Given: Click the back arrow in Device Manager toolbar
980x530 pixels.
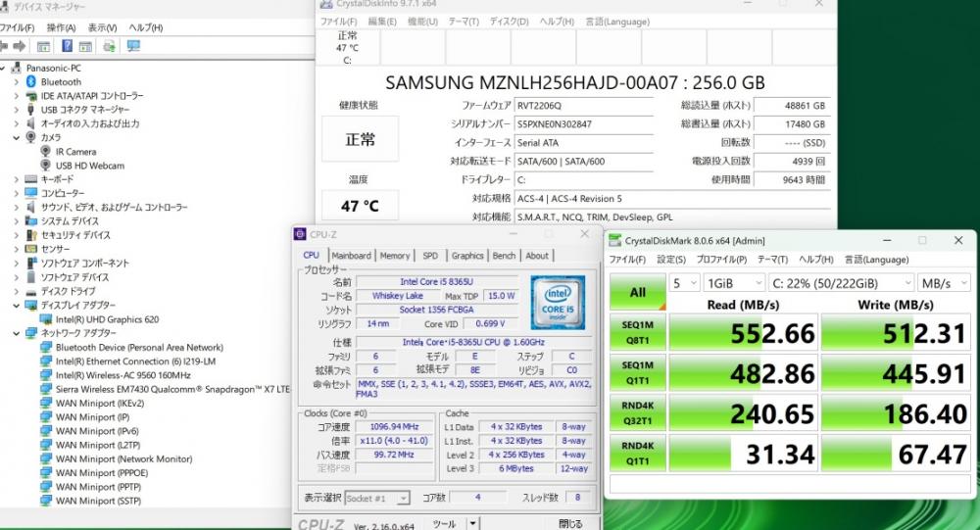Looking at the screenshot, I should point(4,46).
